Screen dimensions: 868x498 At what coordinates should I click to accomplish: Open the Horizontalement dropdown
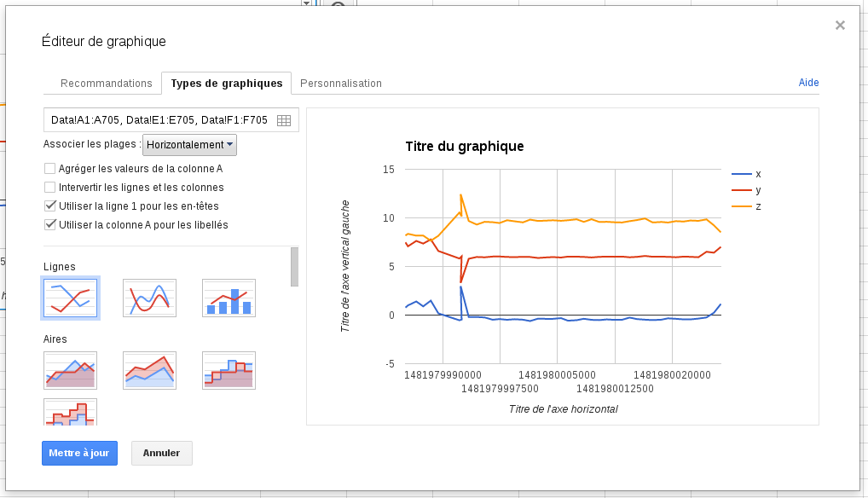click(x=189, y=145)
